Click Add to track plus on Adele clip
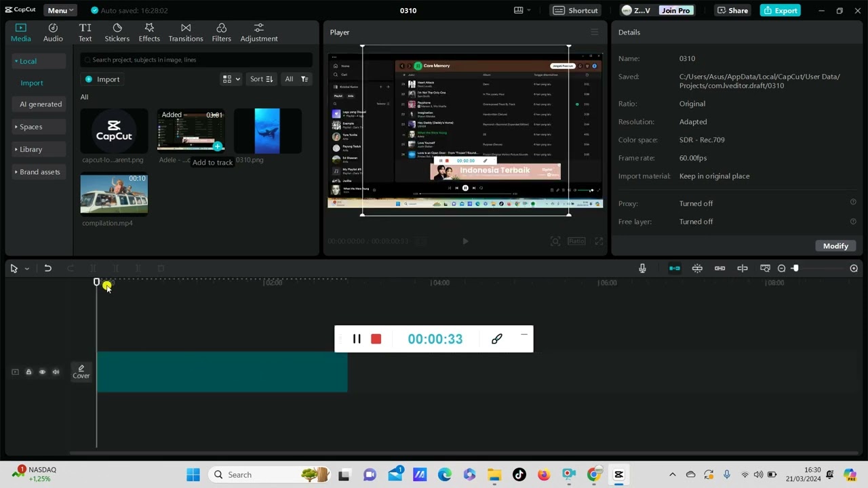 coord(217,146)
